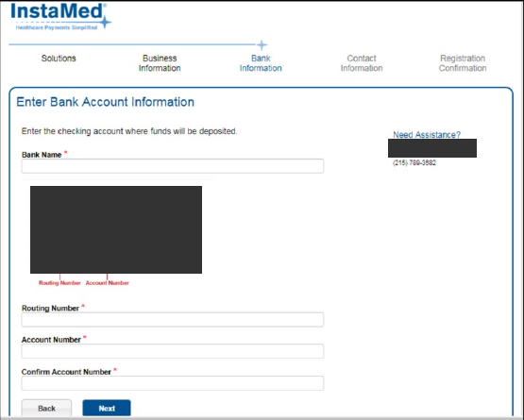Click the InstaMed logo

[x=60, y=16]
